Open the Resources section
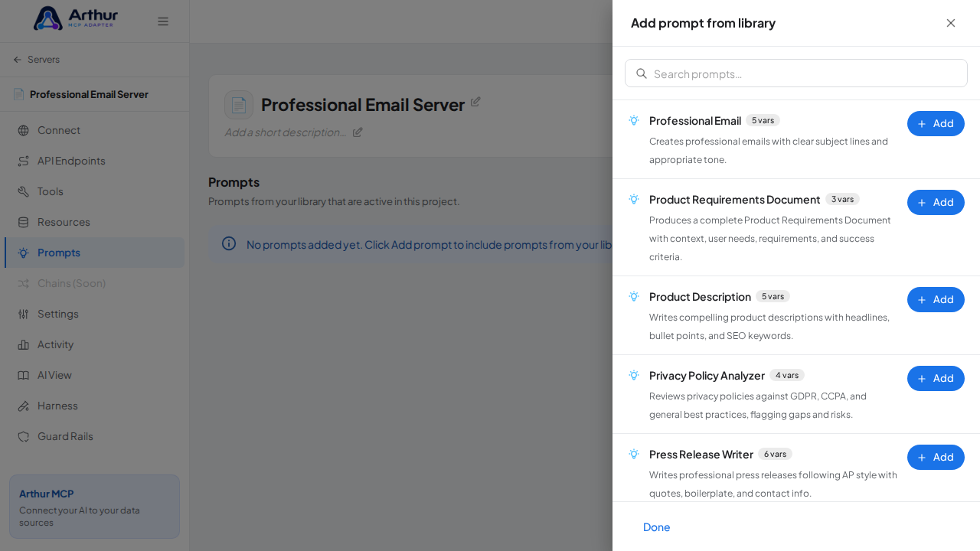Screen dimensions: 980x551 tap(94, 222)
